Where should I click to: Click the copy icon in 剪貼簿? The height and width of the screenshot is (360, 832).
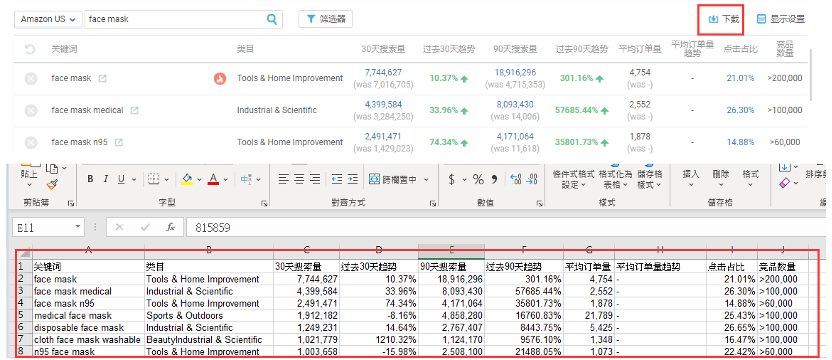(x=53, y=168)
